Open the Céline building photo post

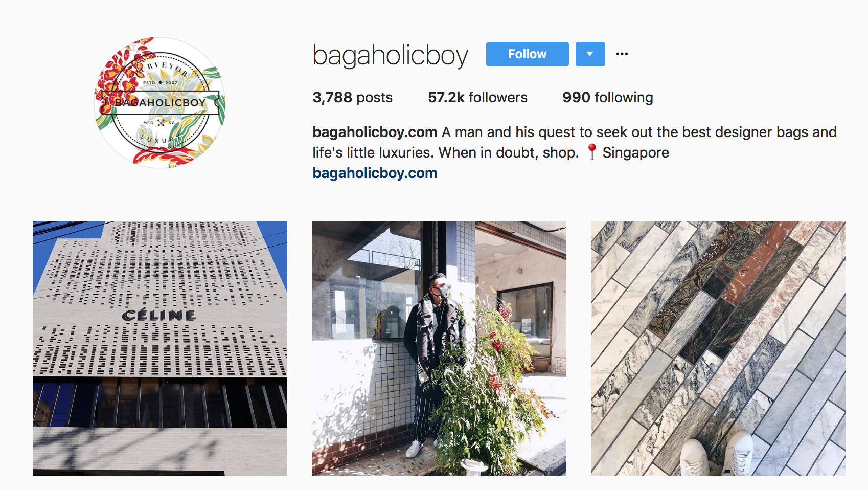coord(160,348)
